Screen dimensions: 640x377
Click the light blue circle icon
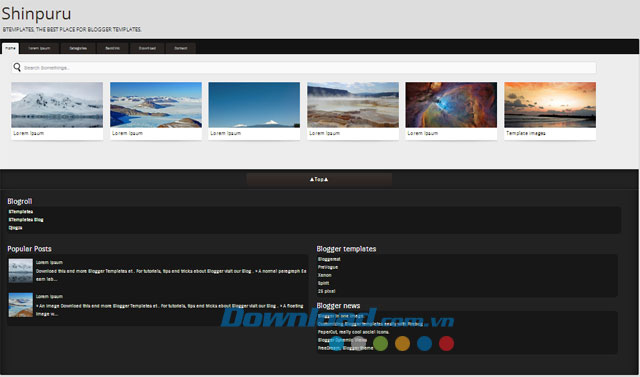click(336, 344)
